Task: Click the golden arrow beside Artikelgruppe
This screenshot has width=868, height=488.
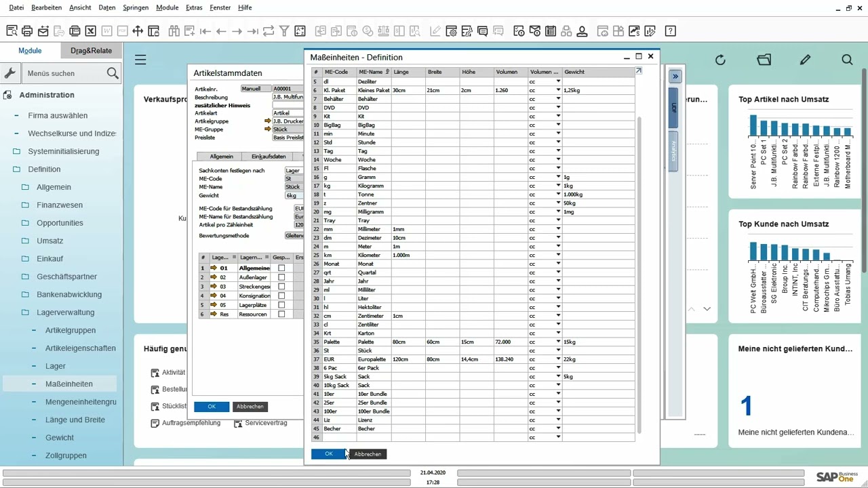Action: 267,121
